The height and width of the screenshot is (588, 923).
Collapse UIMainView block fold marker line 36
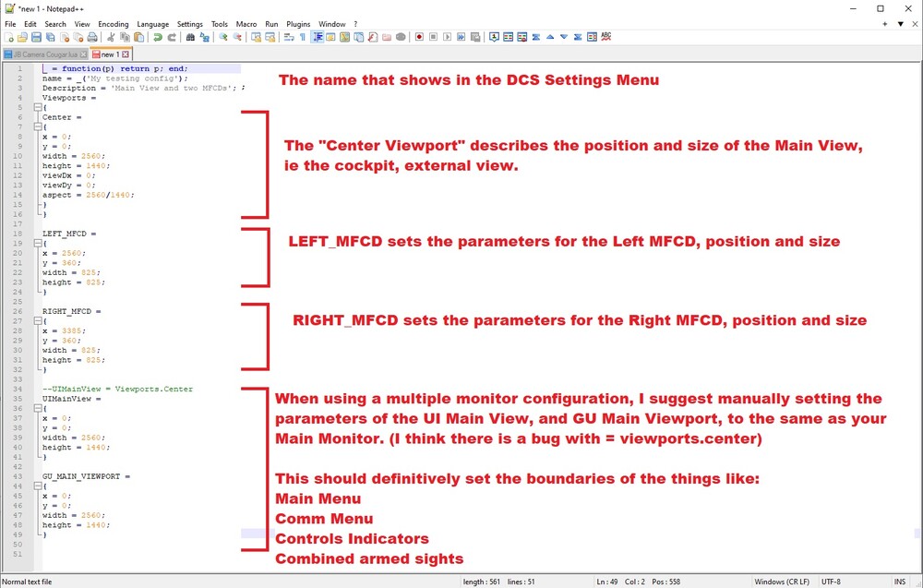click(37, 409)
